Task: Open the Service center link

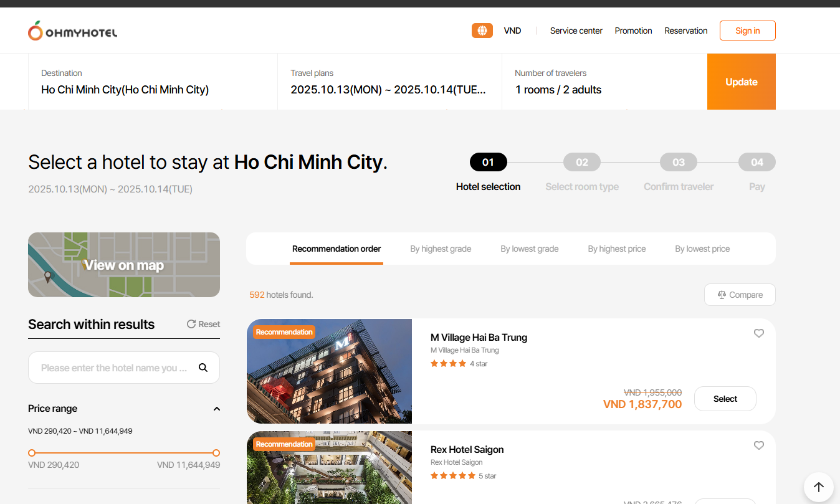Action: point(576,31)
